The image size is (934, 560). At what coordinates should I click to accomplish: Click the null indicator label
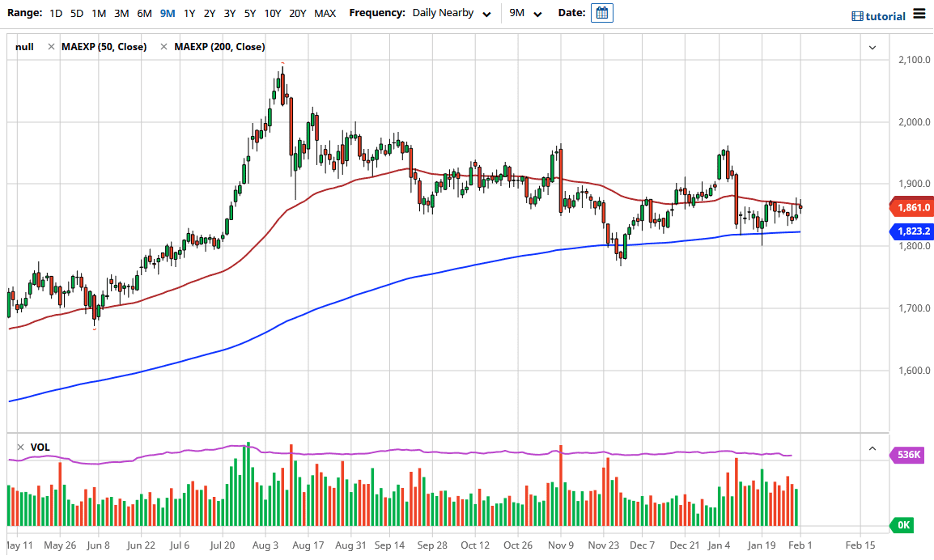[x=24, y=46]
